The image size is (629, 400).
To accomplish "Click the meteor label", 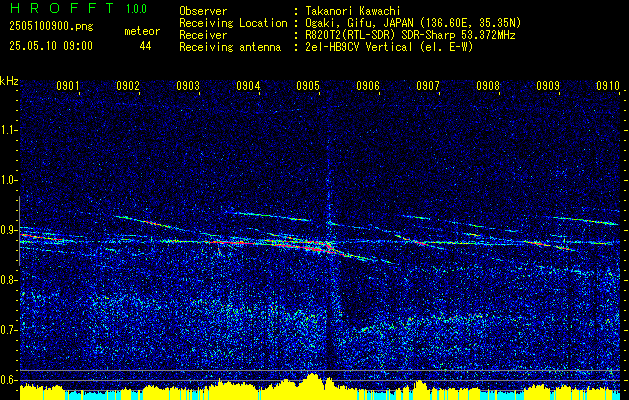I will 142,31.
